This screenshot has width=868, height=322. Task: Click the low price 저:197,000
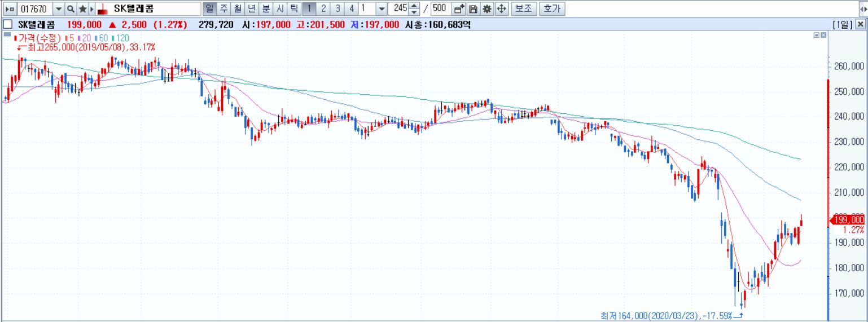[375, 24]
